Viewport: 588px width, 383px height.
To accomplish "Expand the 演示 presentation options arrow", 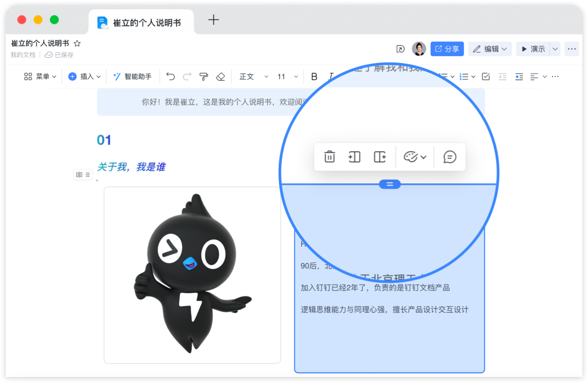I will coord(555,49).
